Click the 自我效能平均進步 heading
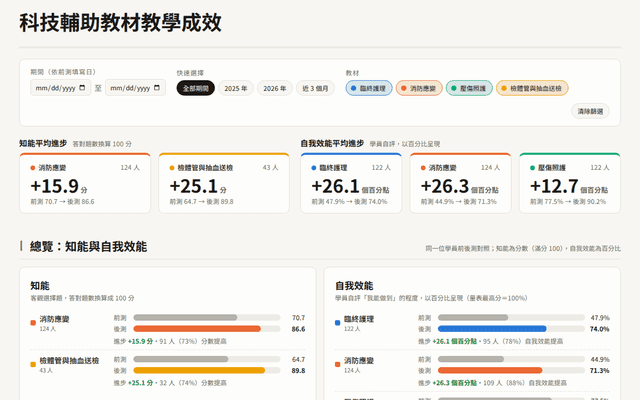Image resolution: width=640 pixels, height=400 pixels. tap(332, 143)
